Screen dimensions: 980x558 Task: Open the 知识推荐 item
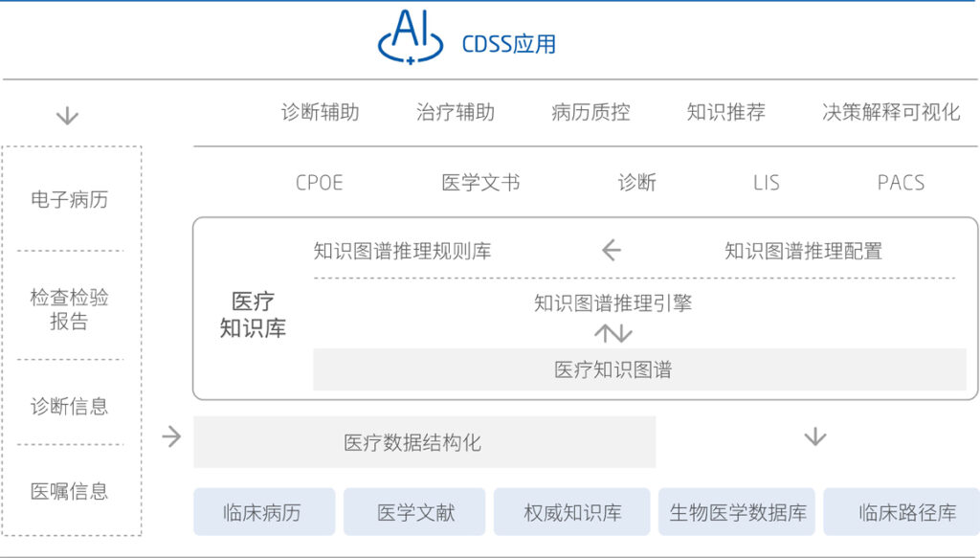click(x=725, y=112)
